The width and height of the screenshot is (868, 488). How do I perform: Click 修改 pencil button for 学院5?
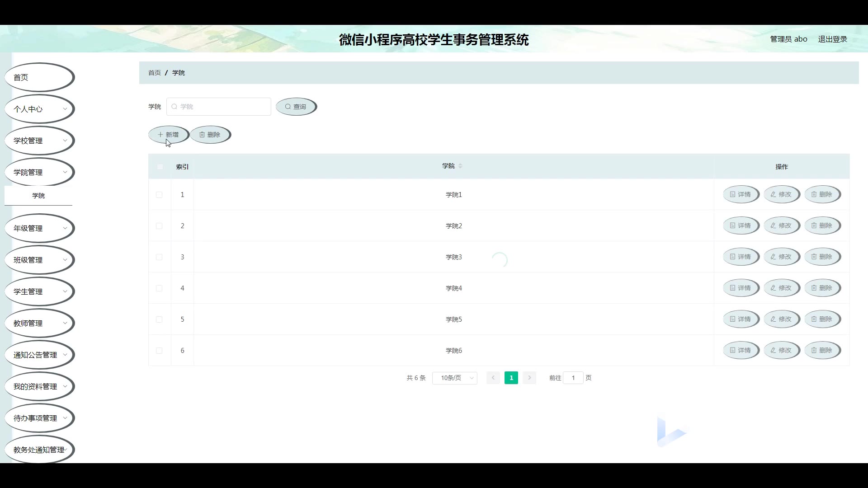[781, 319]
